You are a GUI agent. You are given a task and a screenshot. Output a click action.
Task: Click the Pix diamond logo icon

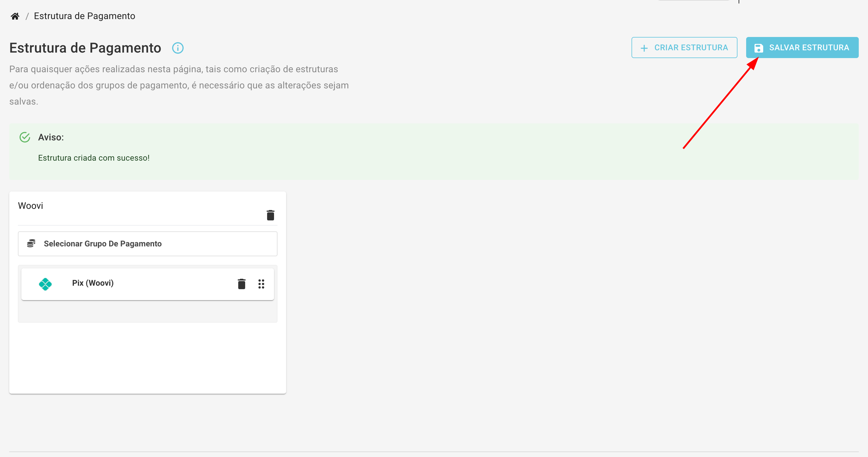[45, 284]
